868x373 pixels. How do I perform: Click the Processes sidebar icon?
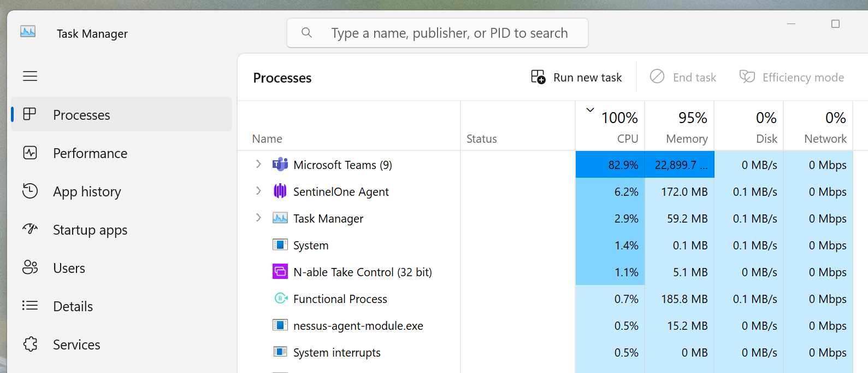[x=29, y=114]
